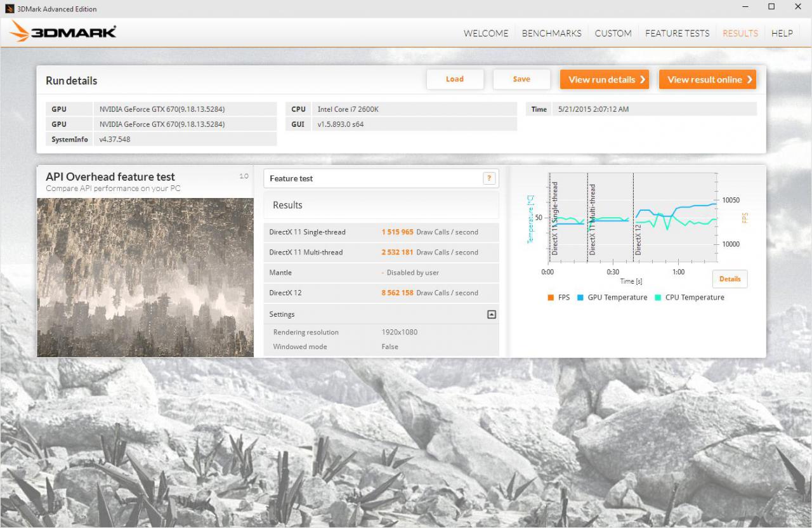Click the DirectX 12 result 8 562 158
This screenshot has width=812, height=528.
pyautogui.click(x=398, y=293)
